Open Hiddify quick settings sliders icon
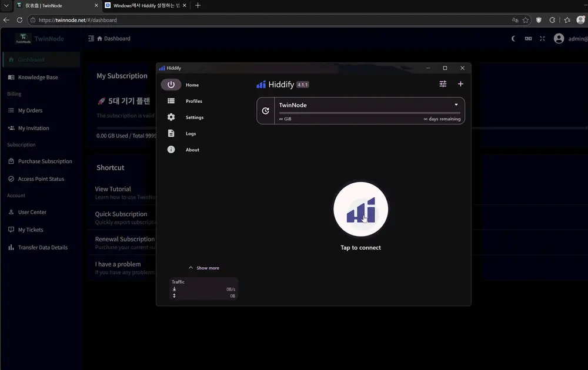The height and width of the screenshot is (370, 588). (443, 84)
